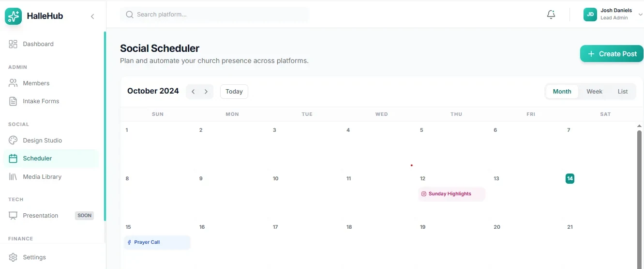Click the day number 21
Image resolution: width=644 pixels, height=269 pixels.
tap(570, 227)
